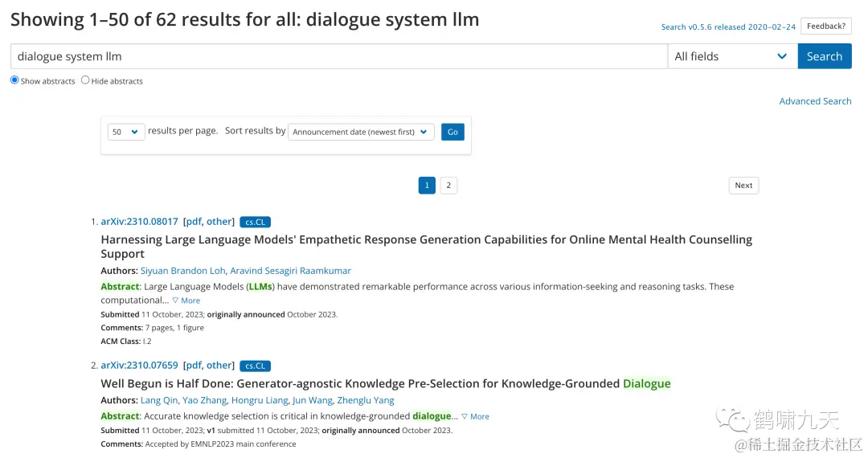Click the cs.CL tag on first result
Image resolution: width=868 pixels, height=458 pixels.
pos(255,222)
